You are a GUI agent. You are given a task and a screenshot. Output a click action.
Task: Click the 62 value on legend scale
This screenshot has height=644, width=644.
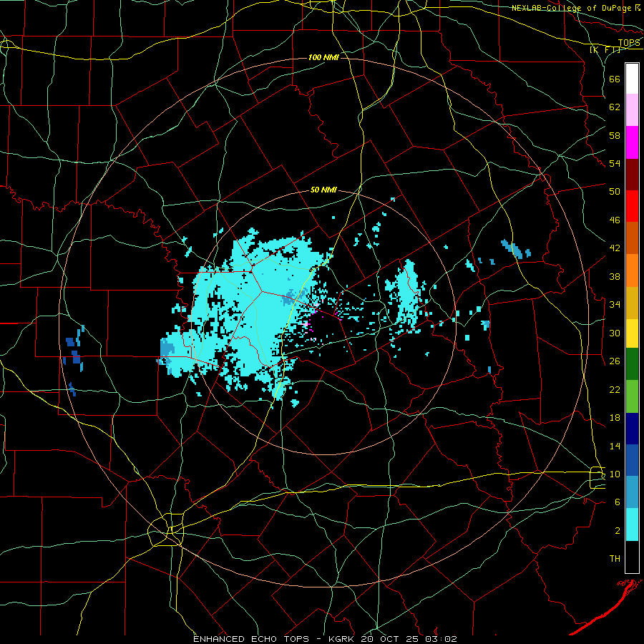click(615, 107)
